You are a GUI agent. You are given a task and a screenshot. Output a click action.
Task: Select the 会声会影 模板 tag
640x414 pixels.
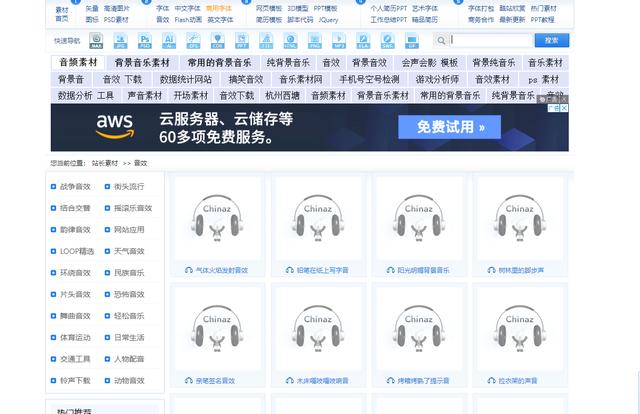430,62
